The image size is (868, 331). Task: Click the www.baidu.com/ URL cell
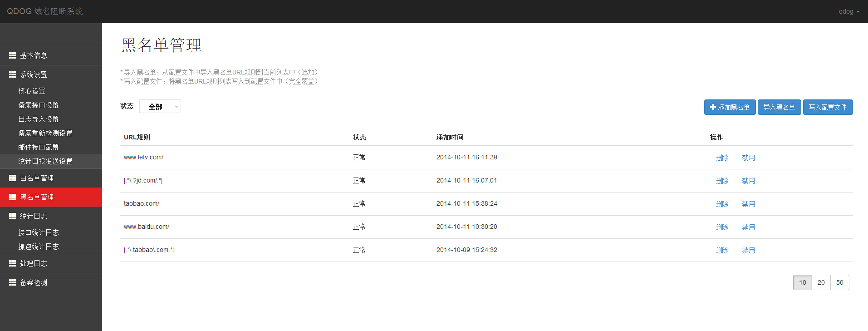coord(147,227)
